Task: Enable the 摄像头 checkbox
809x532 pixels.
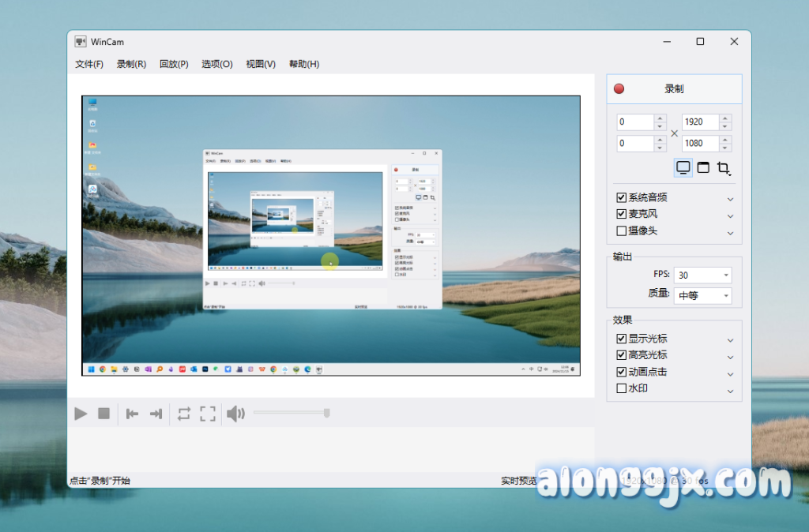Action: [621, 231]
